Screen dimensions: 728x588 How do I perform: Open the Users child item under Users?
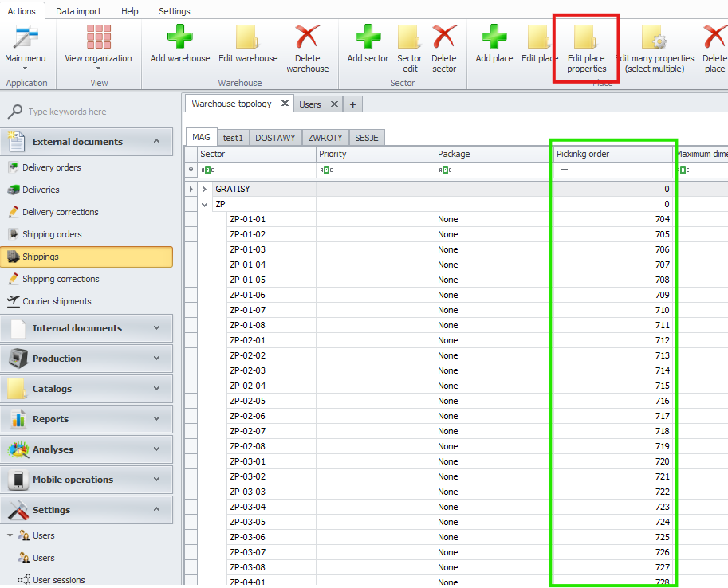tap(43, 558)
